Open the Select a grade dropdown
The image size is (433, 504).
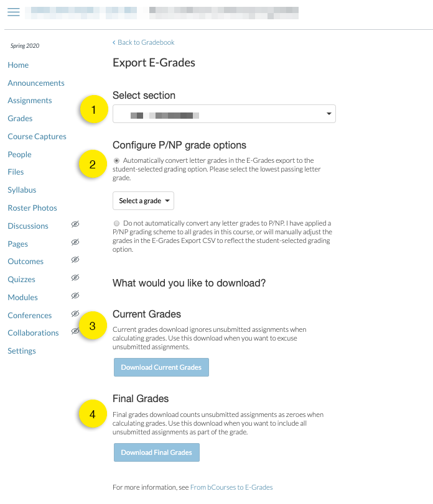143,201
